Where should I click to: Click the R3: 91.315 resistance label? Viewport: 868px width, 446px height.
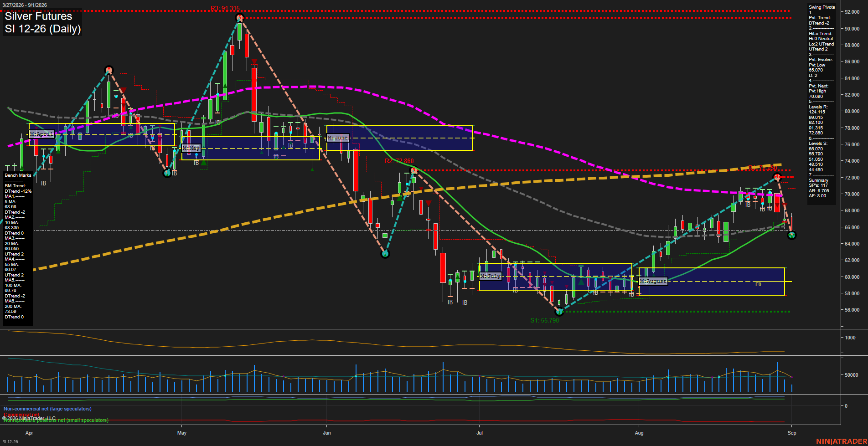pos(225,9)
